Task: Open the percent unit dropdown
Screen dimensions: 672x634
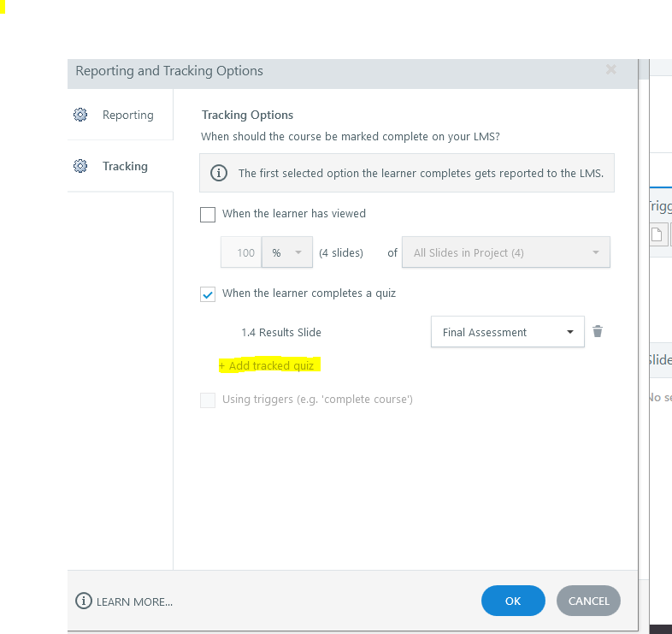Action: point(287,252)
